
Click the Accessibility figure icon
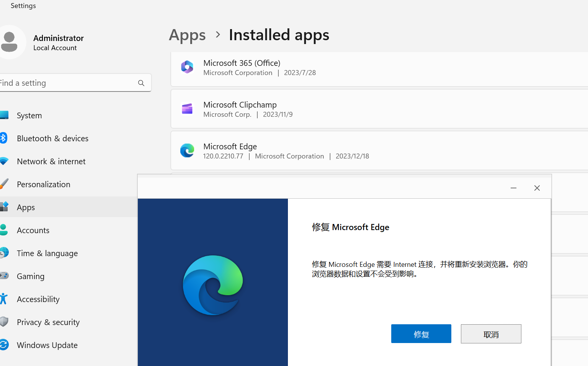tap(3, 299)
